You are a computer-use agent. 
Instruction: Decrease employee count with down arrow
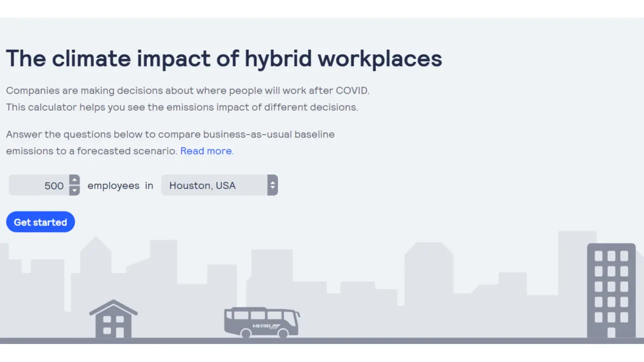tap(74, 191)
